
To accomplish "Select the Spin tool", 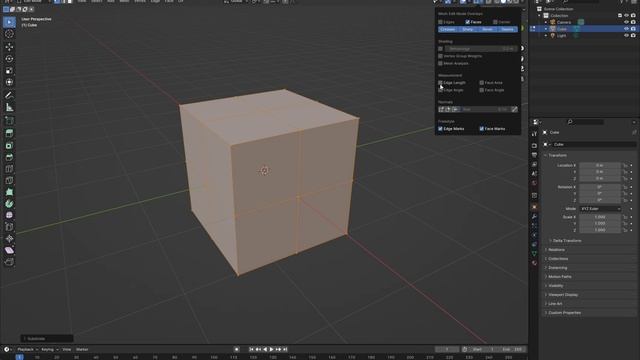I will (9, 204).
